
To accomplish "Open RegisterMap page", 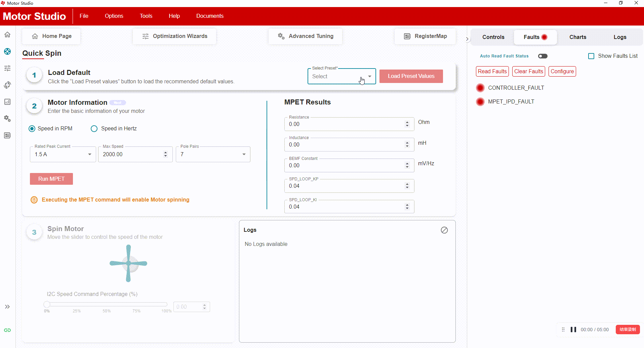I will (x=425, y=36).
